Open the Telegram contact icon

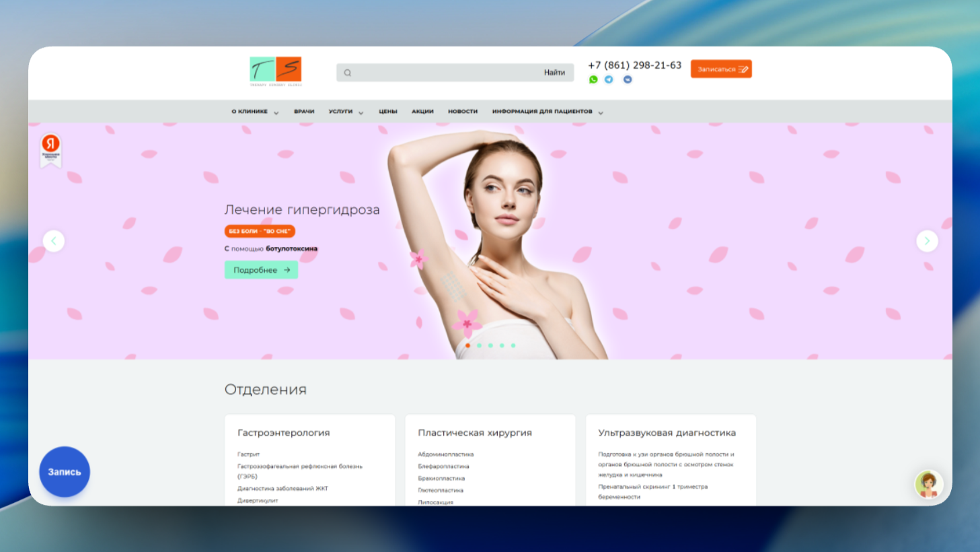click(609, 79)
